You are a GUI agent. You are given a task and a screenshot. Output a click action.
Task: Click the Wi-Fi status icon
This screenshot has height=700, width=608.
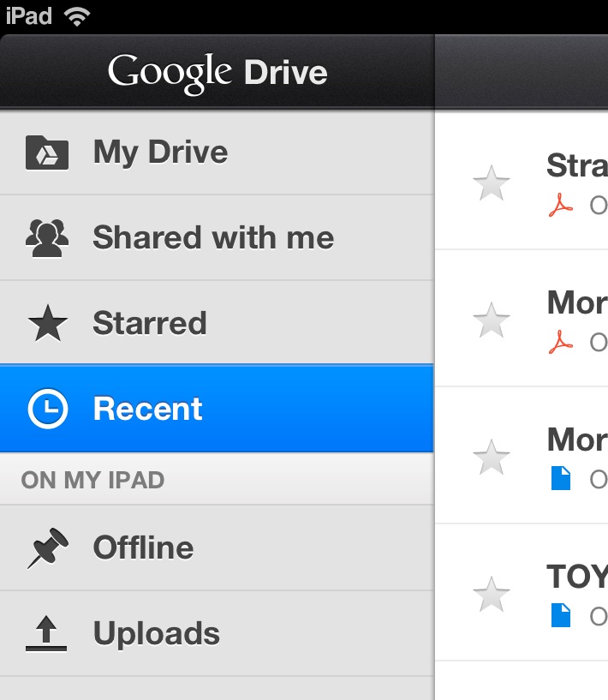(x=77, y=16)
